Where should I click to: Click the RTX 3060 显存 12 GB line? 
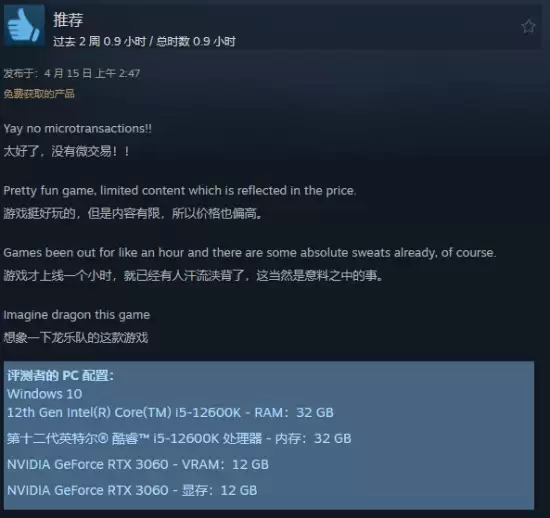[132, 490]
